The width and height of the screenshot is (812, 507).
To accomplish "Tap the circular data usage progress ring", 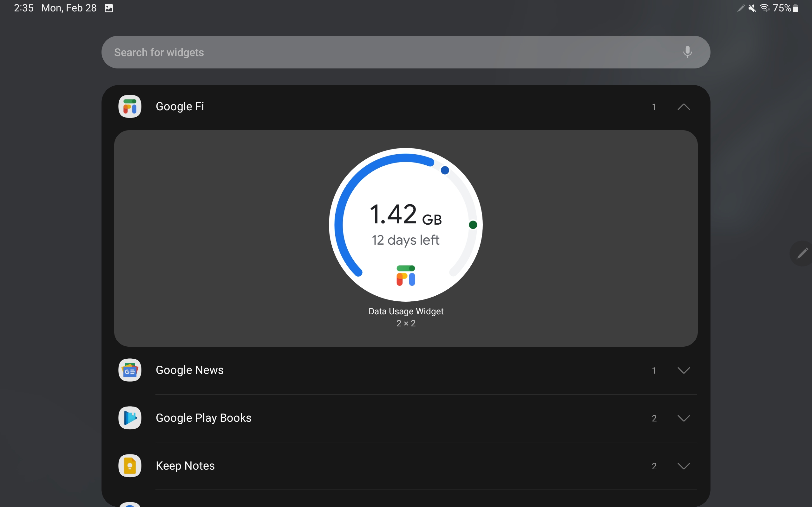I will point(406,225).
